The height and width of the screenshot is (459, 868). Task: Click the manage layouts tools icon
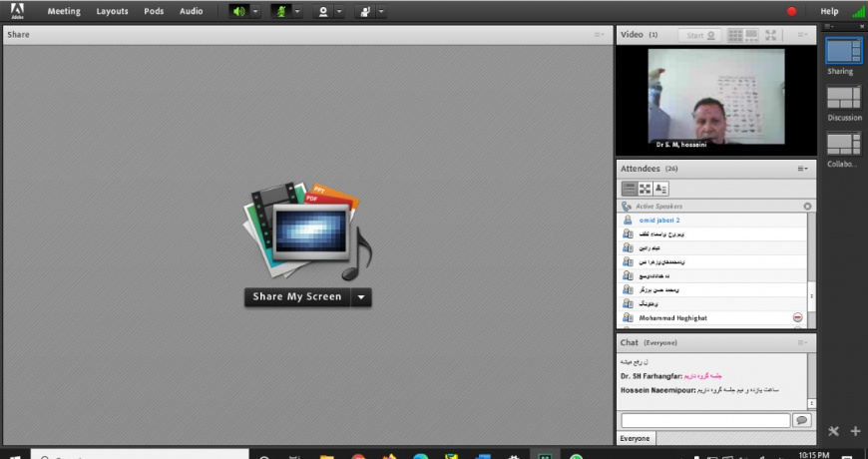coord(833,431)
